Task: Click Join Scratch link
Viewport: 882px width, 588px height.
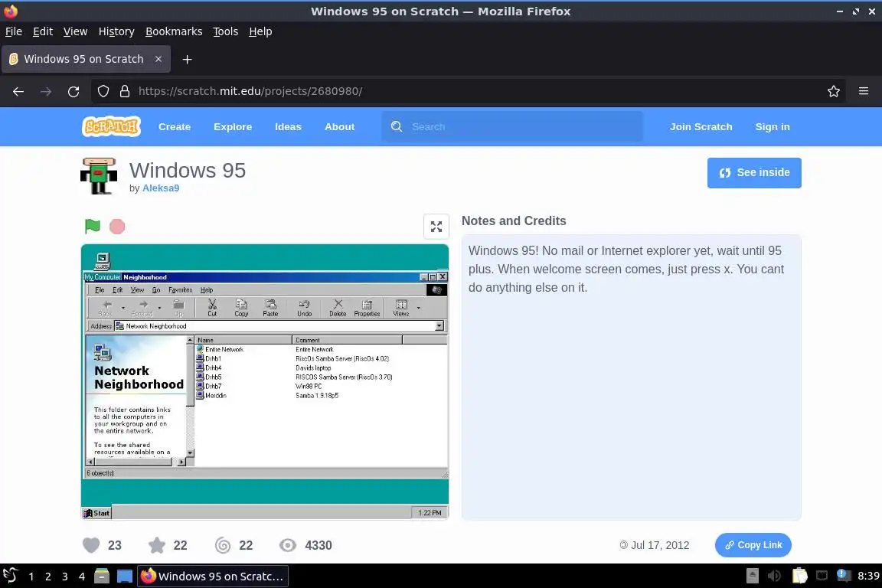Action: [x=701, y=126]
